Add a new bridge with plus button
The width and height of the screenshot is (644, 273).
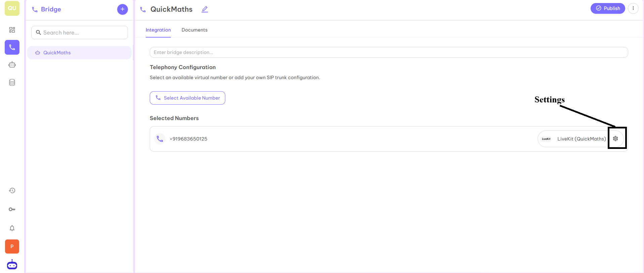click(x=123, y=9)
